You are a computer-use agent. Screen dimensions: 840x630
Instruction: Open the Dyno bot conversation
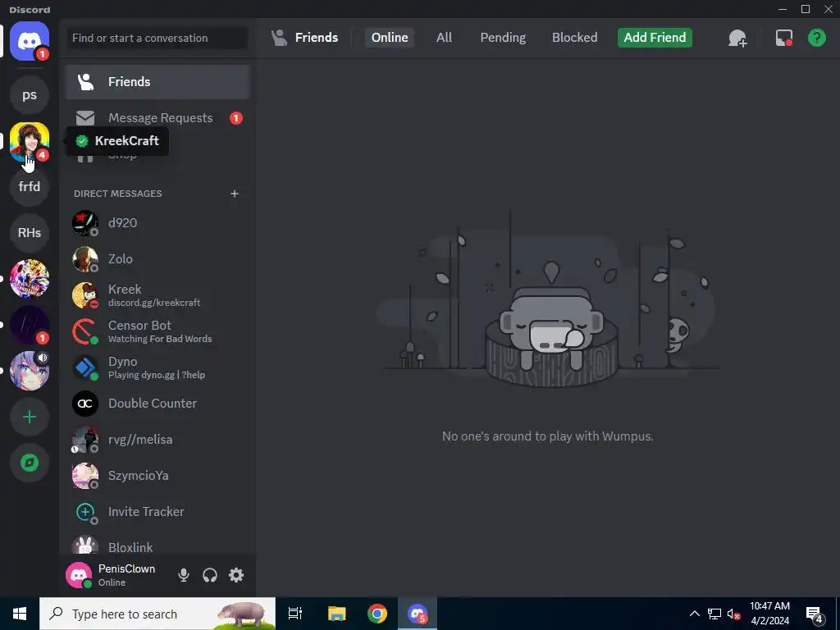pos(157,367)
